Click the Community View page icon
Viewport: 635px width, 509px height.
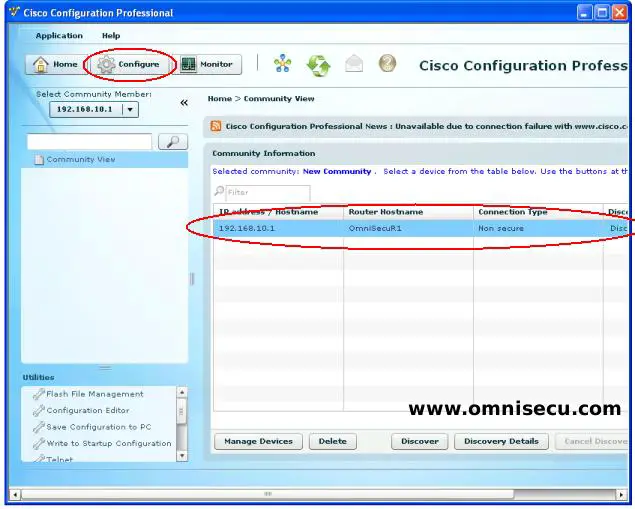pos(39,160)
